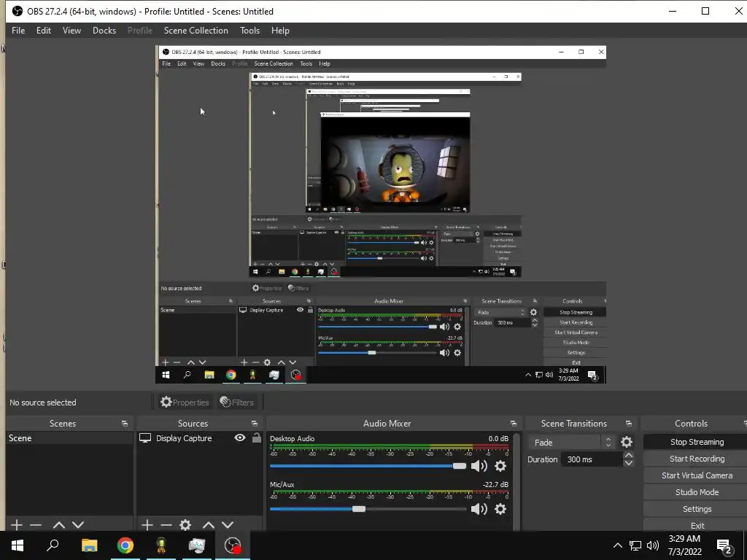Screen dimensions: 747x560
Task: Show hidden system tray icons
Action: tap(617, 545)
